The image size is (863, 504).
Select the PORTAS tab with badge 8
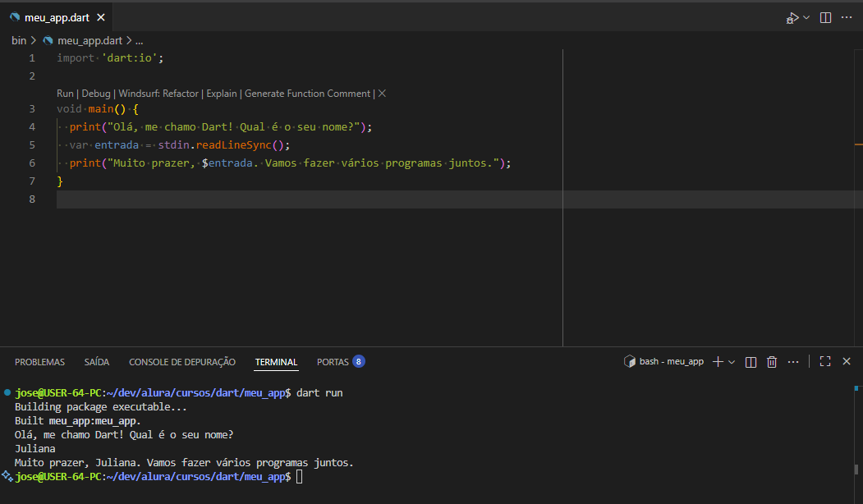(333, 362)
